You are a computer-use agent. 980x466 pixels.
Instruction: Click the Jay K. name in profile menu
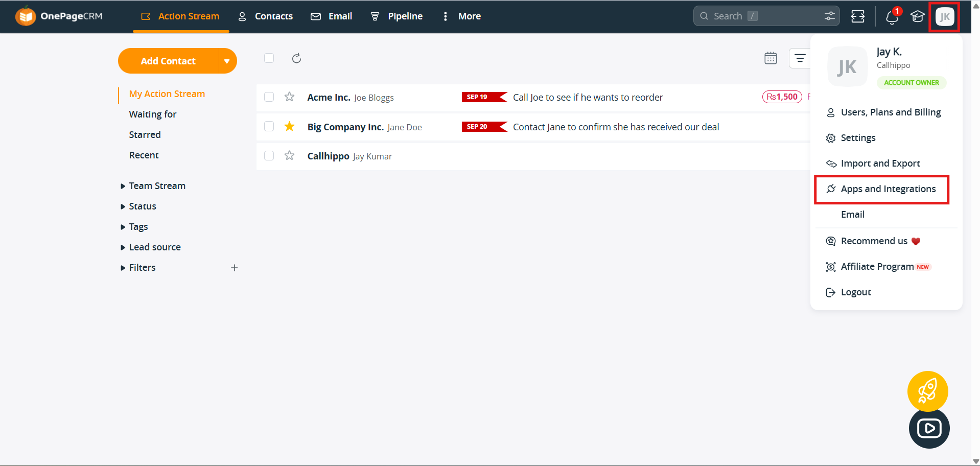click(889, 52)
